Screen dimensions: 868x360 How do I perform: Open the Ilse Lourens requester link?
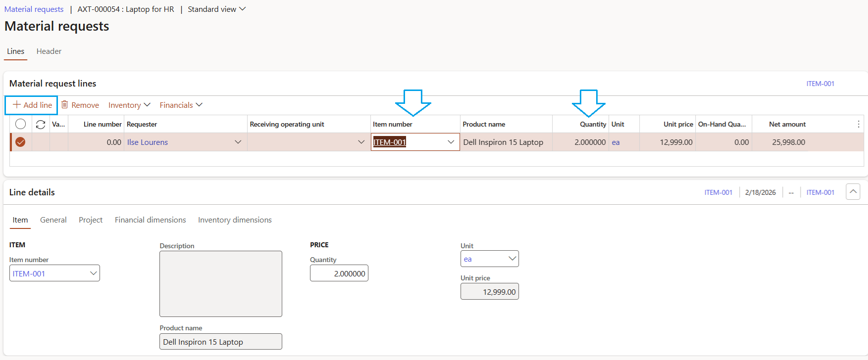148,142
